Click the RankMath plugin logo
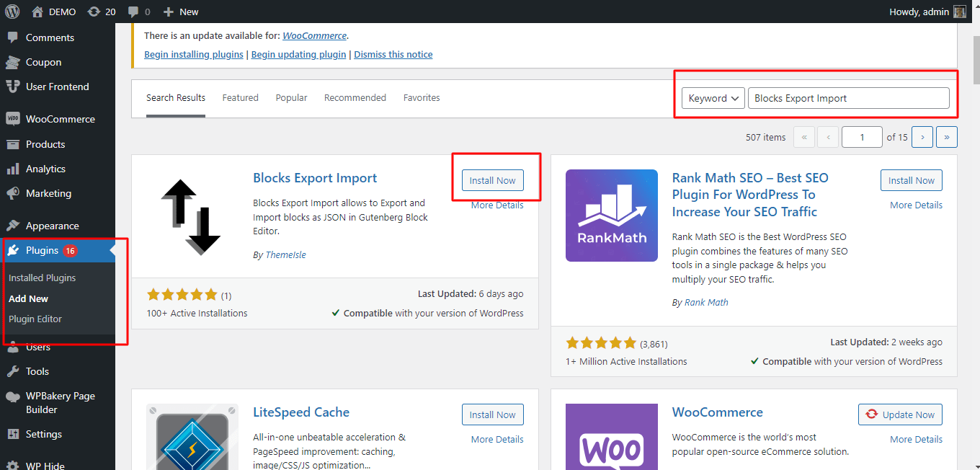This screenshot has width=980, height=470. (x=612, y=216)
